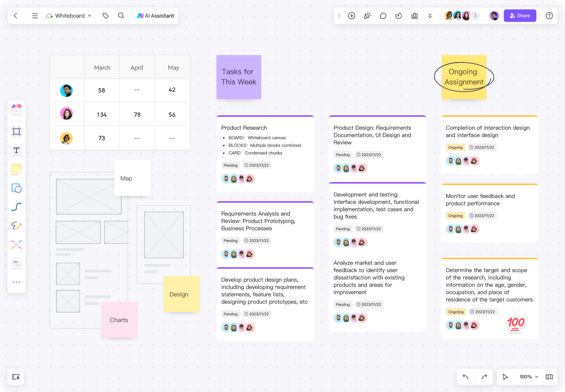Click the Redo arrow

484,377
